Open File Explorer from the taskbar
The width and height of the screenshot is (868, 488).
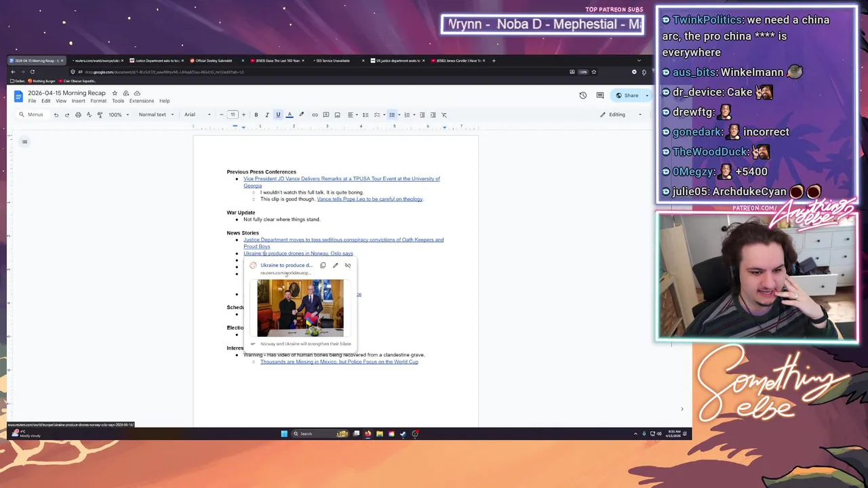point(380,434)
